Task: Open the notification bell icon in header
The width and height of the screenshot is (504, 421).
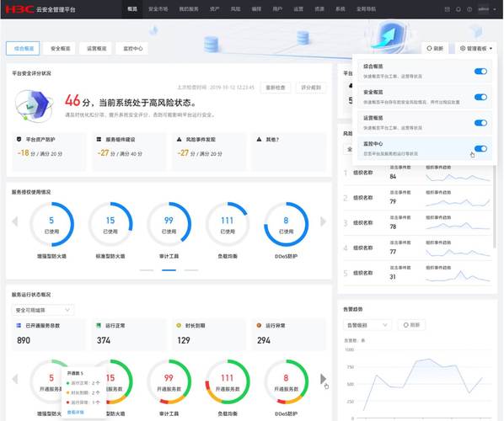Action: point(458,9)
